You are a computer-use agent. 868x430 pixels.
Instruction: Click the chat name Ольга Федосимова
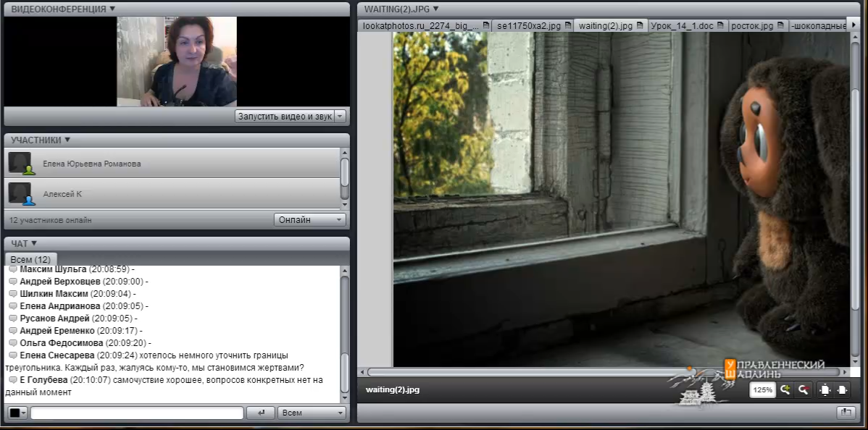tap(62, 343)
